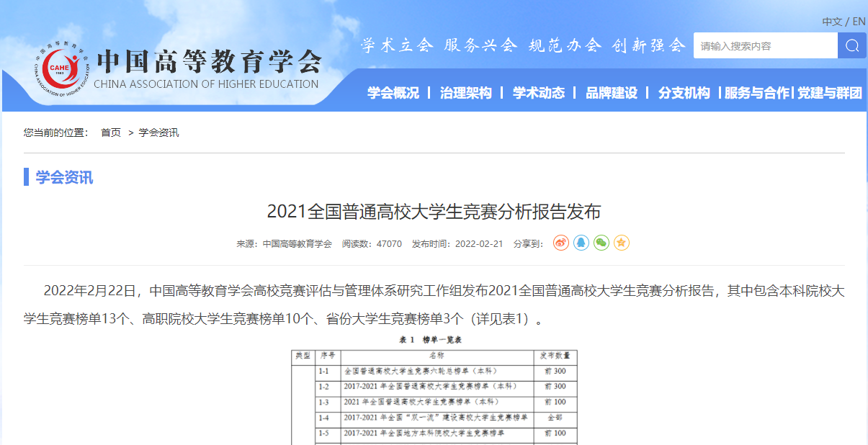
Task: Click the 发布时间：2022-02-21 publish date
Action: click(x=457, y=244)
